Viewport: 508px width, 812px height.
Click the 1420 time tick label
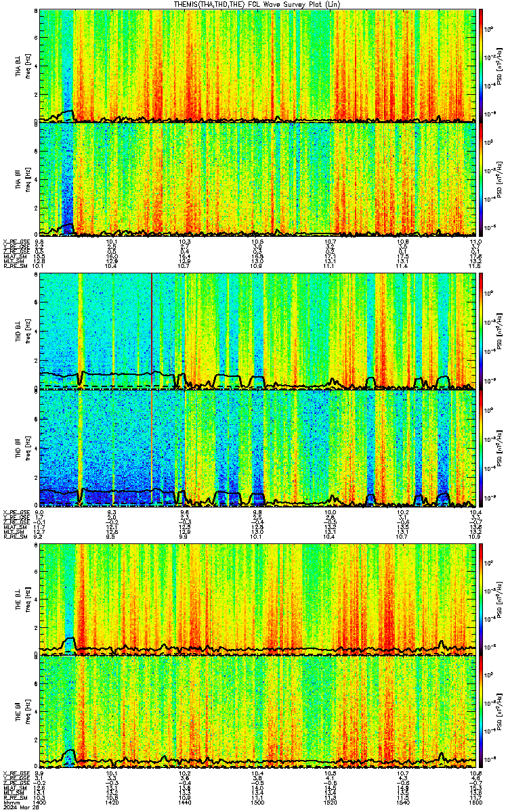pos(112,803)
